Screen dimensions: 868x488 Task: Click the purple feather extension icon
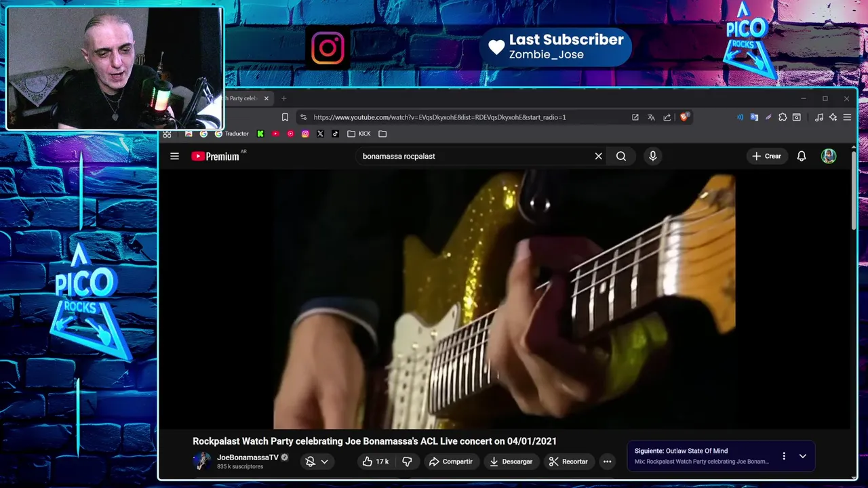tap(768, 117)
